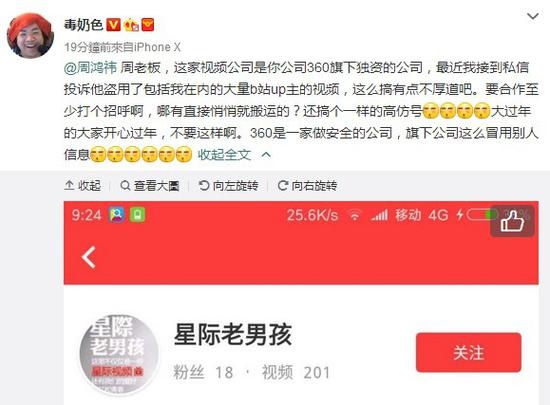Click the thumbs-up like icon on the image
Screen dimensions: 550x405
click(512, 221)
